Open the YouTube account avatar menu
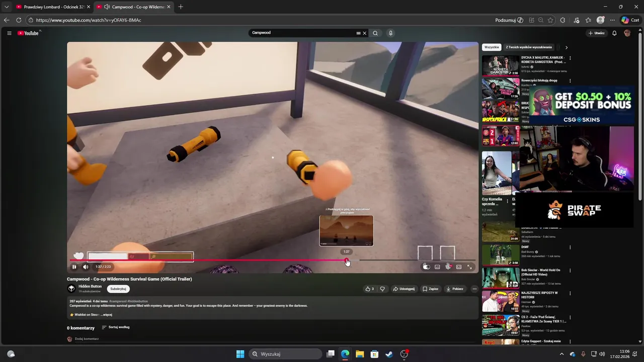The width and height of the screenshot is (644, 362). (627, 33)
